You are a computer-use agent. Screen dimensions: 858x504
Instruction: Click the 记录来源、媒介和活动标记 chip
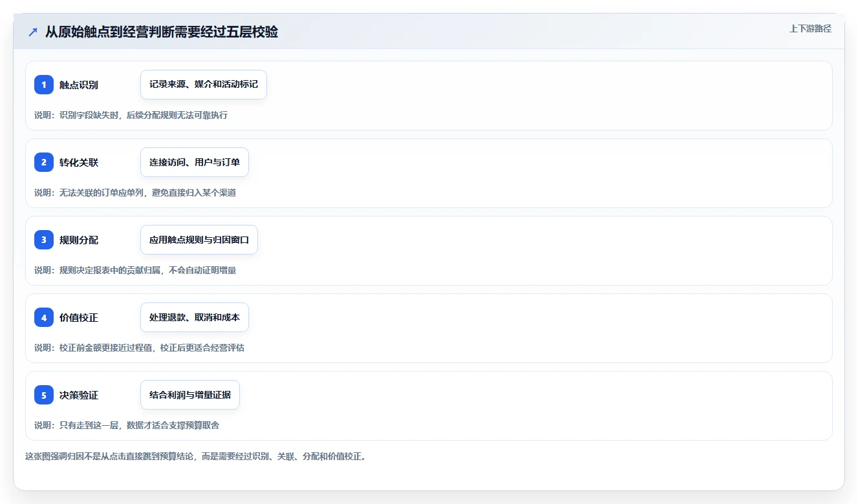(204, 85)
